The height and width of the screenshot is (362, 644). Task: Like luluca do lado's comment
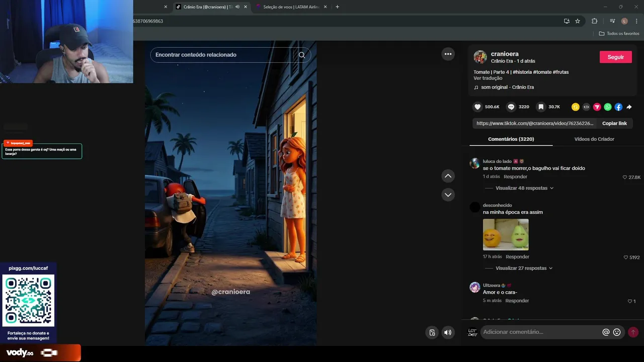coord(625,177)
